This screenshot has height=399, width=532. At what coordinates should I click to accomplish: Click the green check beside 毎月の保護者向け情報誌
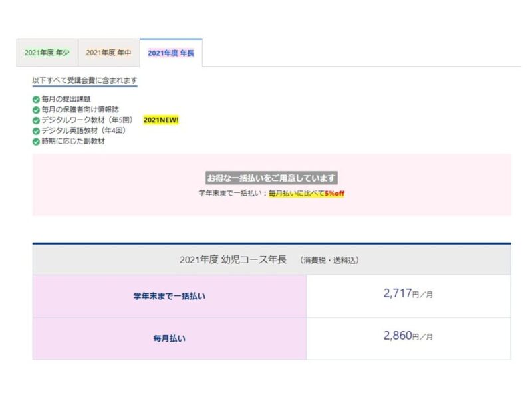point(36,110)
